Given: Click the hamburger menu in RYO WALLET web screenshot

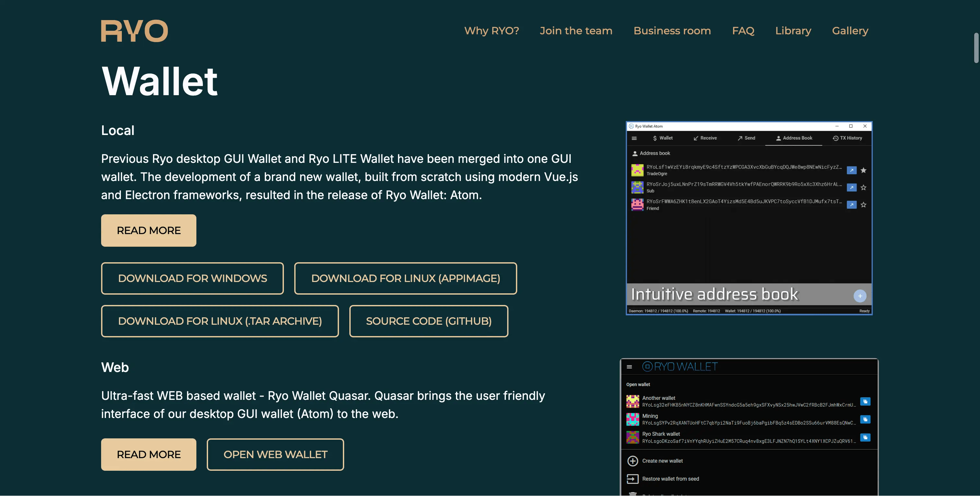Looking at the screenshot, I should [629, 367].
